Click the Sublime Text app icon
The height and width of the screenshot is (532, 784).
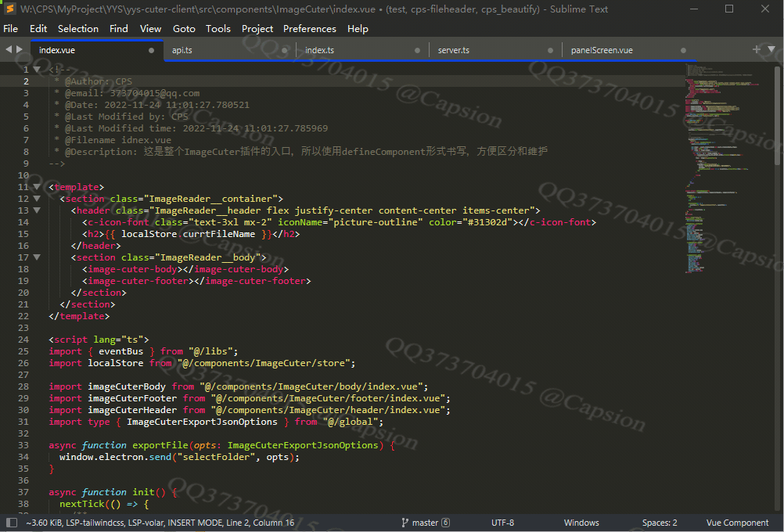click(10, 9)
